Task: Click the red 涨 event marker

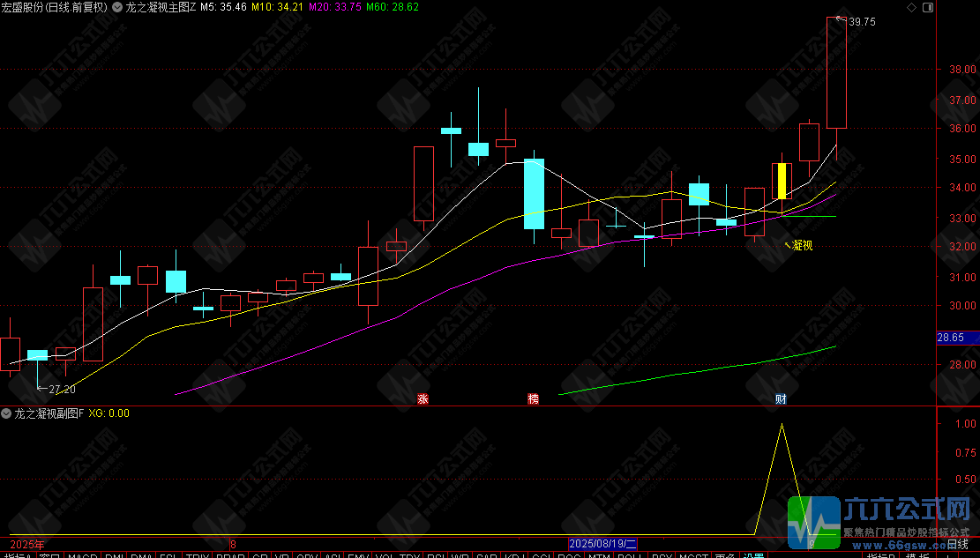Action: click(423, 398)
